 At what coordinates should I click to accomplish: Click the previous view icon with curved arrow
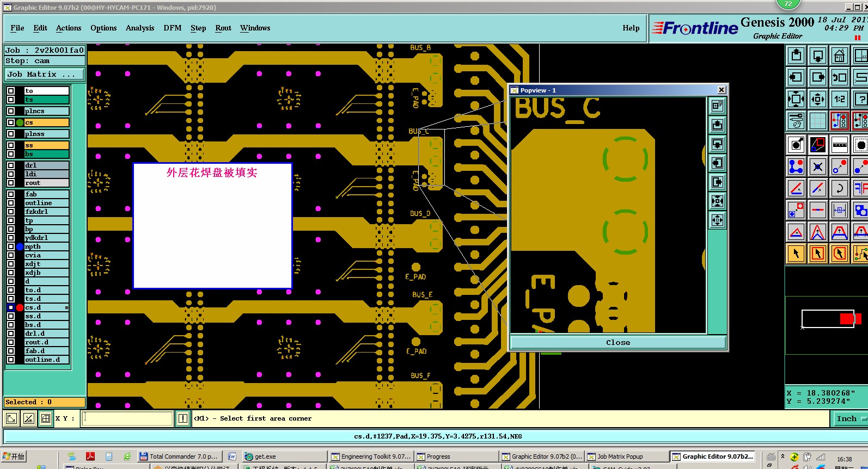[839, 77]
